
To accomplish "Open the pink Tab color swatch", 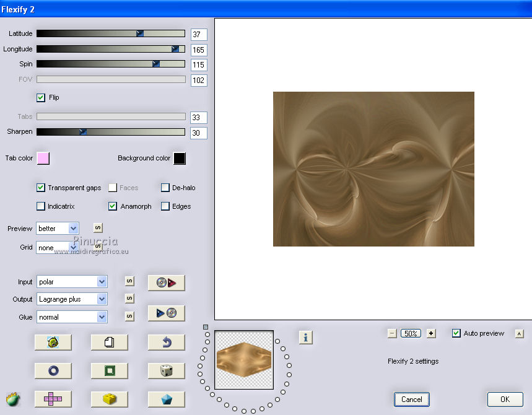I will 43,159.
